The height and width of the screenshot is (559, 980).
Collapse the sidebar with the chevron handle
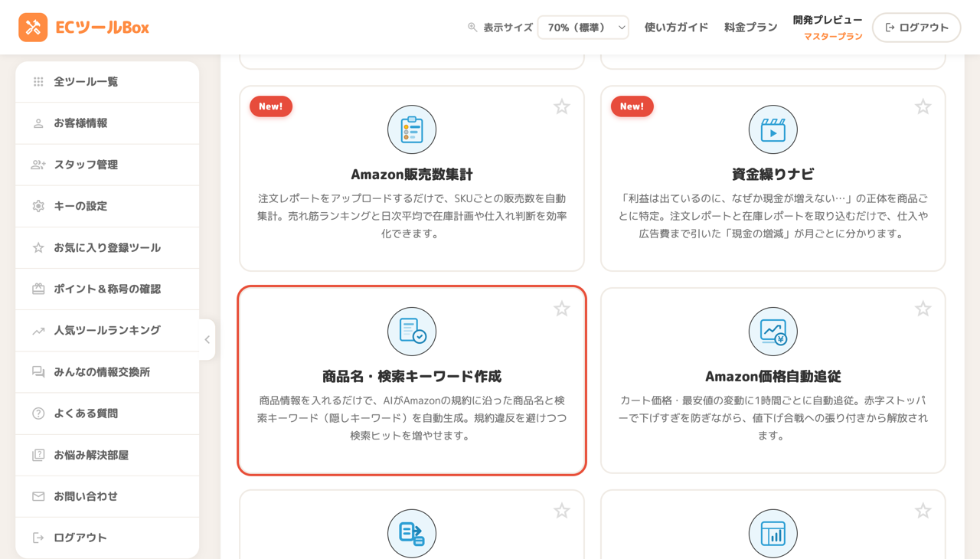(207, 339)
